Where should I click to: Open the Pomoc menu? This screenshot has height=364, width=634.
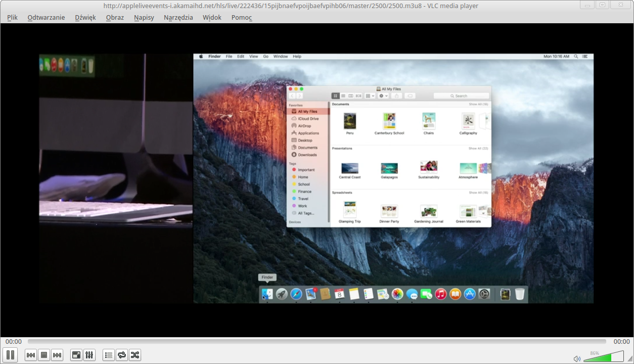(242, 17)
